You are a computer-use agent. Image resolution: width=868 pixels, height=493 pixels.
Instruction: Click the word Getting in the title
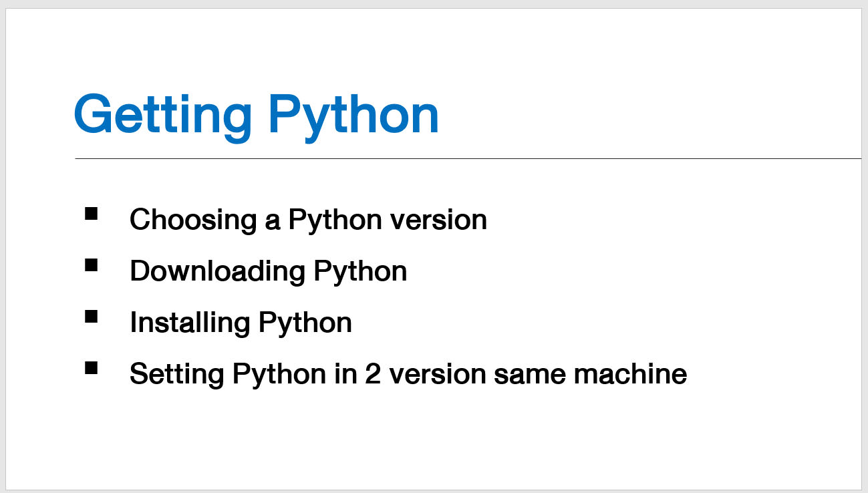(x=162, y=116)
